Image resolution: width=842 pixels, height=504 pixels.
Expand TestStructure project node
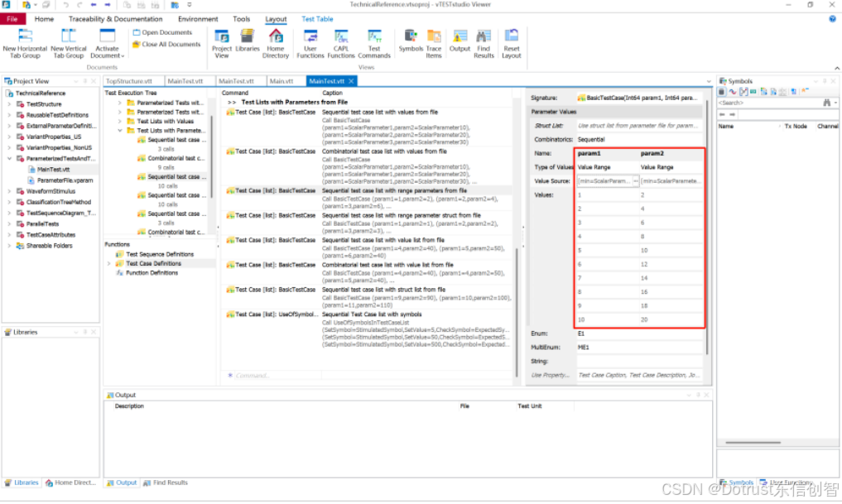point(9,104)
